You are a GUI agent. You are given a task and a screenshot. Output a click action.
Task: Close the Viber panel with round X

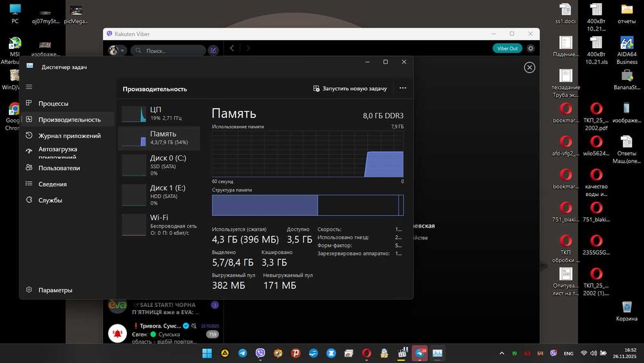point(529,68)
